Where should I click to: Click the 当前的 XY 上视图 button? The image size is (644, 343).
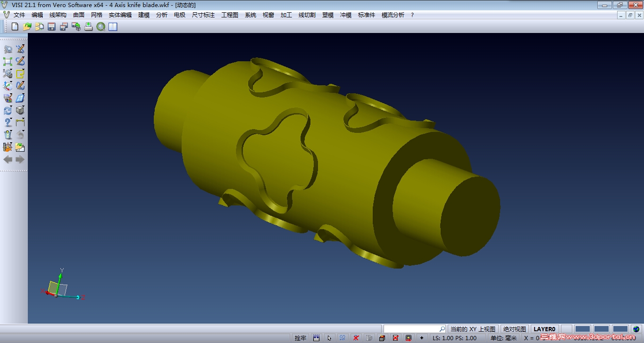473,329
